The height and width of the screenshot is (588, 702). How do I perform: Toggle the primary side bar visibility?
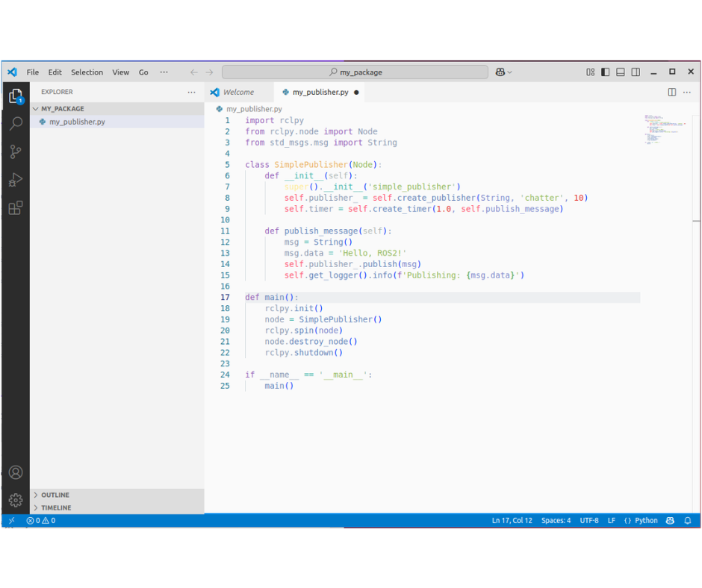click(x=605, y=72)
